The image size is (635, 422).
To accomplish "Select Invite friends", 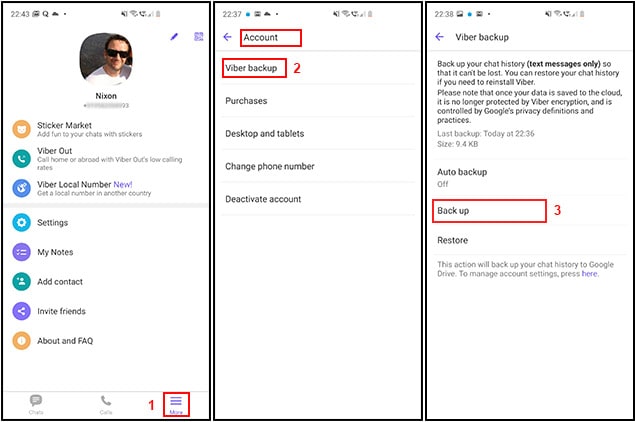I will (62, 311).
